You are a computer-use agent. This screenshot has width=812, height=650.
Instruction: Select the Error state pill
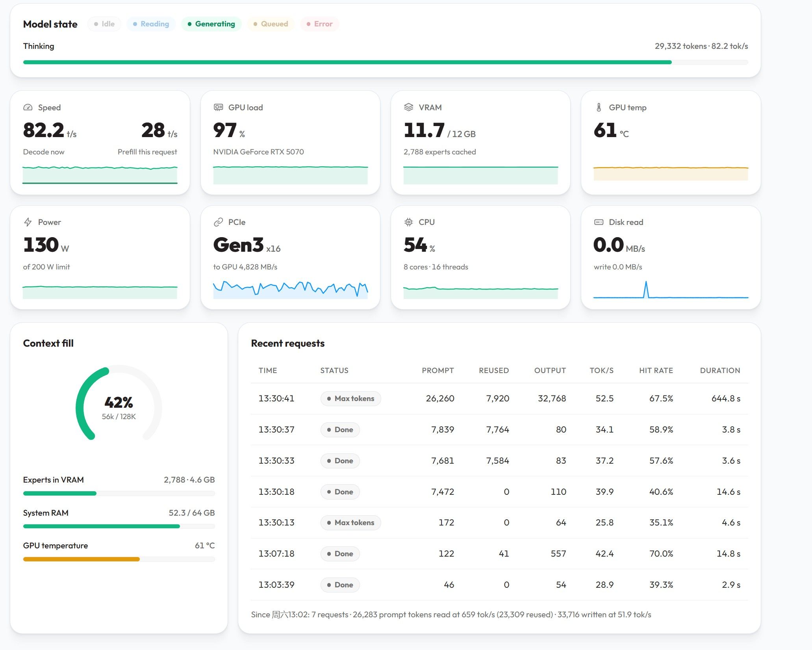click(x=320, y=24)
